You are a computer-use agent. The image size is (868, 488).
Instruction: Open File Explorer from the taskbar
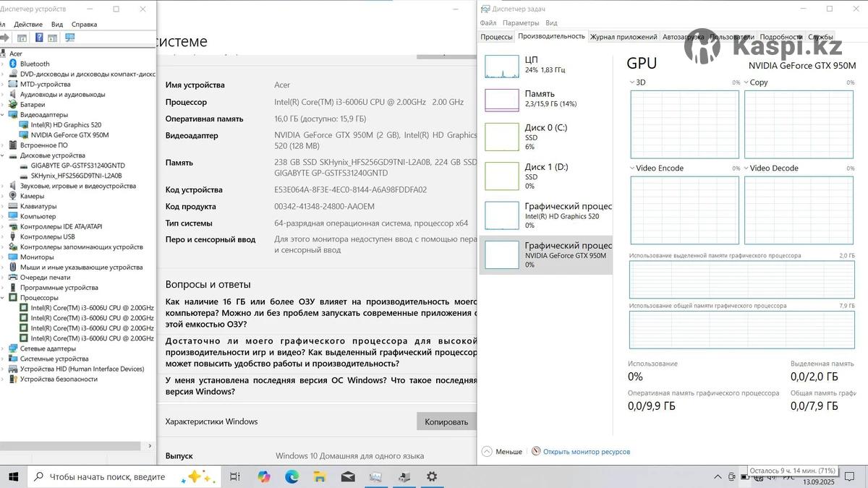click(319, 476)
